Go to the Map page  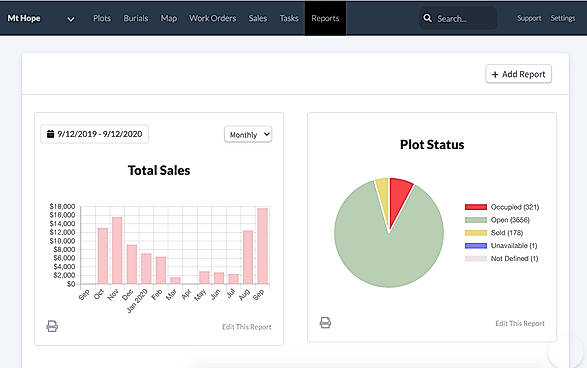click(x=168, y=18)
